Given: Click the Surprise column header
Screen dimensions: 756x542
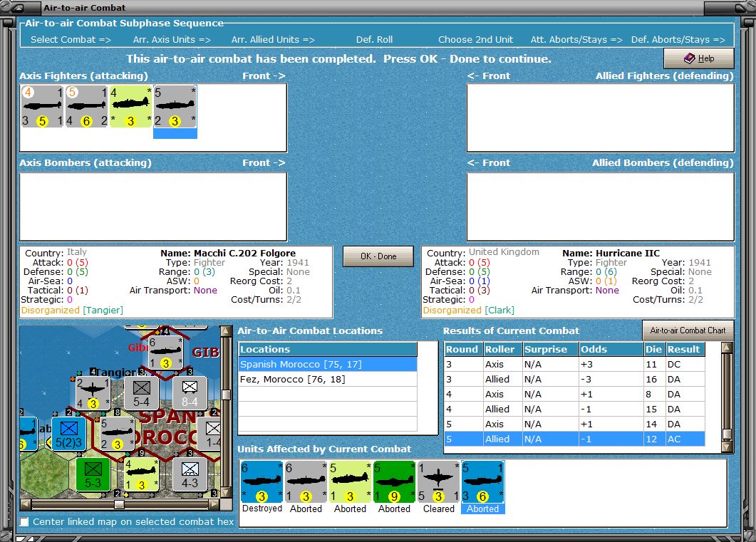Looking at the screenshot, I should click(x=551, y=349).
